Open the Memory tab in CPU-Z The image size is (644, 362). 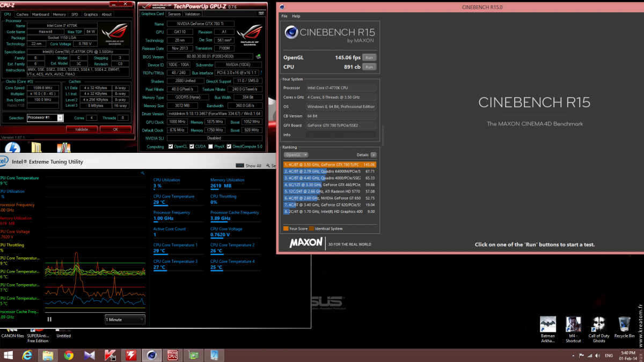tap(60, 14)
